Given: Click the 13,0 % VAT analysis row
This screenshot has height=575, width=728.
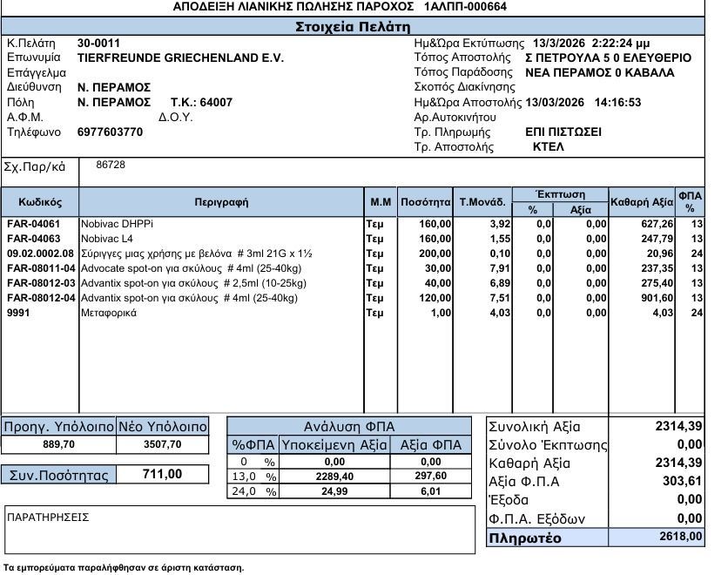Looking at the screenshot, I should (x=349, y=477).
